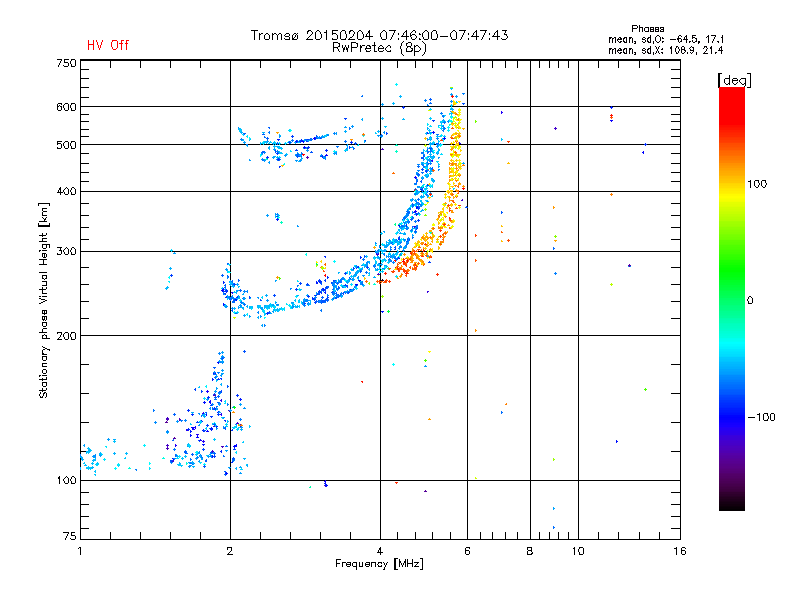The height and width of the screenshot is (600, 800).
Task: Select the title 'Tromsø 20150204 07:46:00-07:47:43'
Action: (379, 35)
